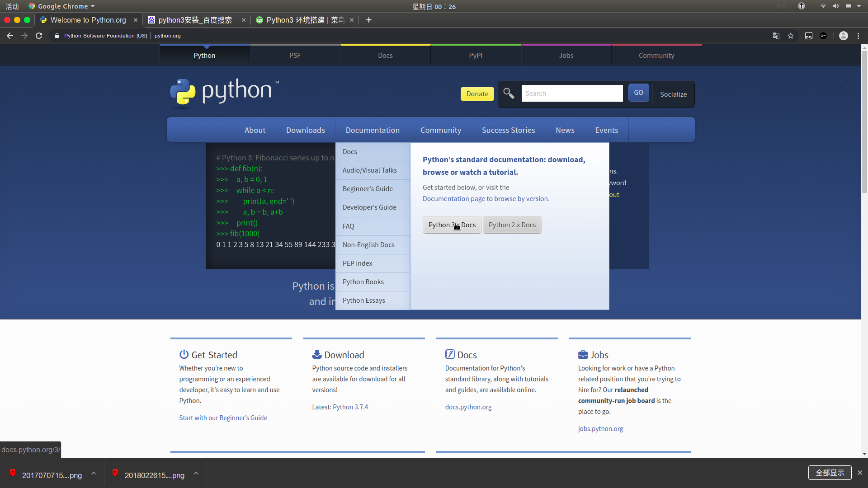The height and width of the screenshot is (488, 868).
Task: Choose Audio/Visual Talks in Documentation submenu
Action: [x=373, y=170]
